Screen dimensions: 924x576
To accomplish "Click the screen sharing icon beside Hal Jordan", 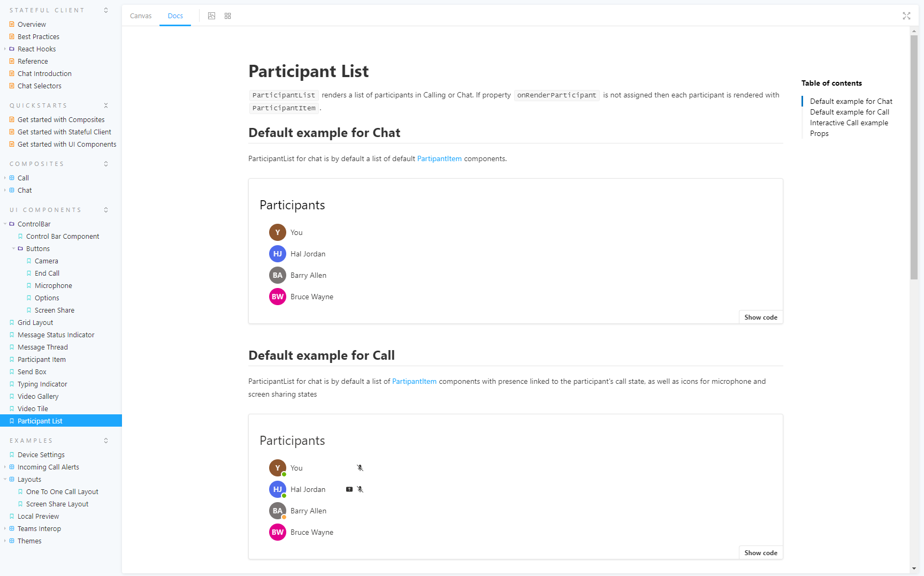I will (x=349, y=489).
